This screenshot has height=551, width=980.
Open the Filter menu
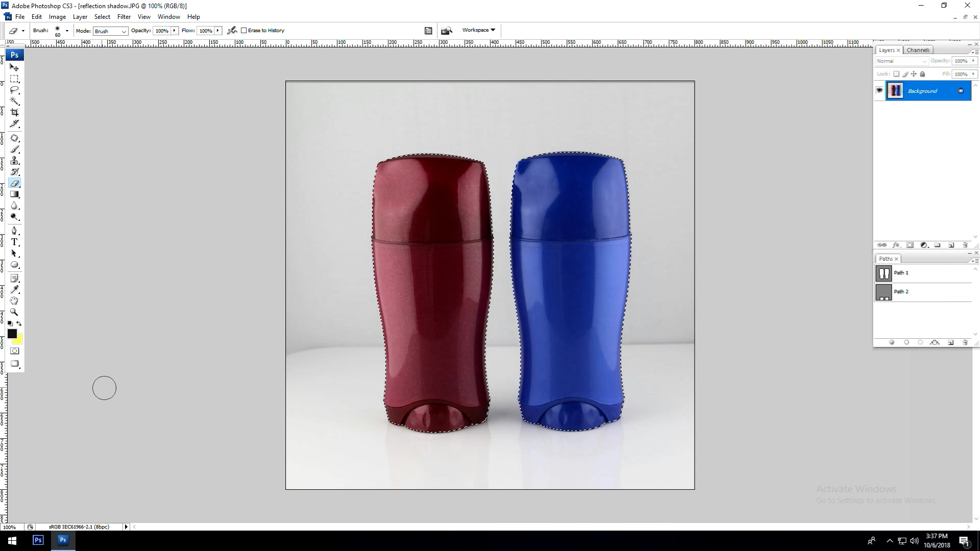pyautogui.click(x=124, y=17)
